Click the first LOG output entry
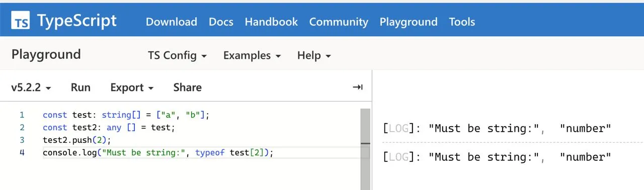The width and height of the screenshot is (644, 190). pos(497,129)
